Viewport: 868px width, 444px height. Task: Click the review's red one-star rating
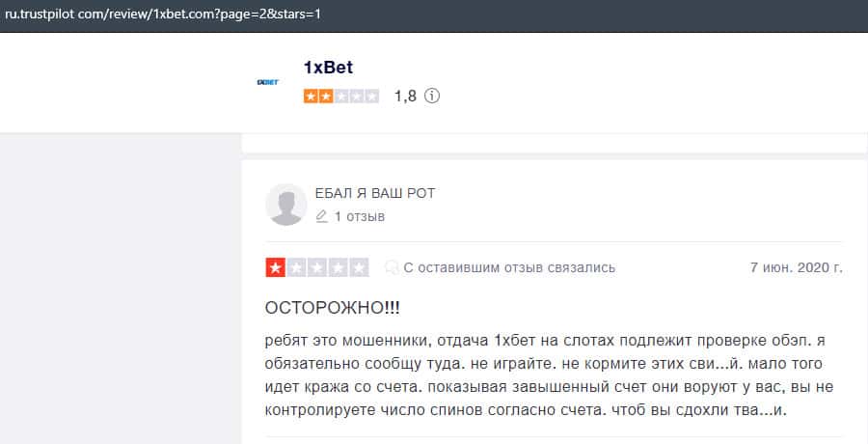(x=317, y=267)
